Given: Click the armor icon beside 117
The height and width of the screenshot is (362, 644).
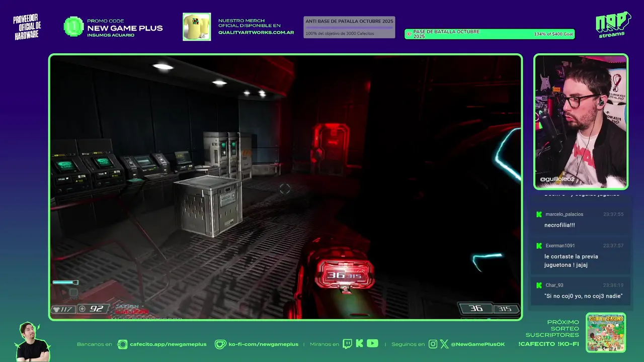Looking at the screenshot, I should click(56, 309).
